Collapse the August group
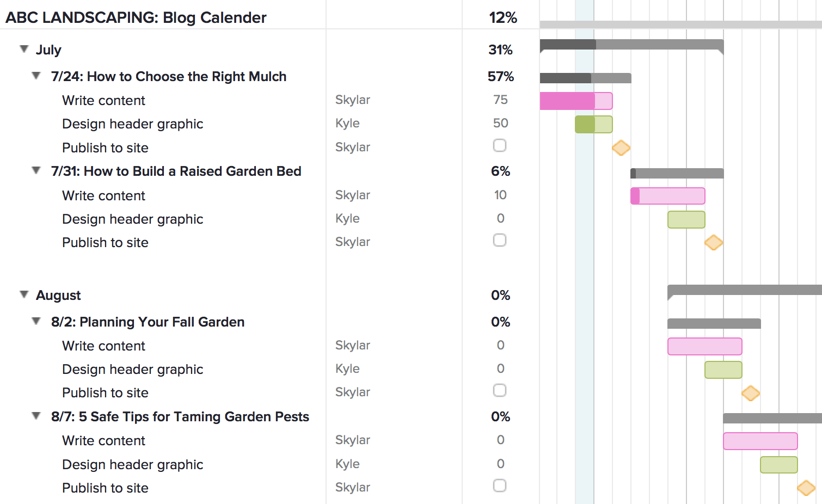Screen dimensions: 822x504 pos(24,294)
